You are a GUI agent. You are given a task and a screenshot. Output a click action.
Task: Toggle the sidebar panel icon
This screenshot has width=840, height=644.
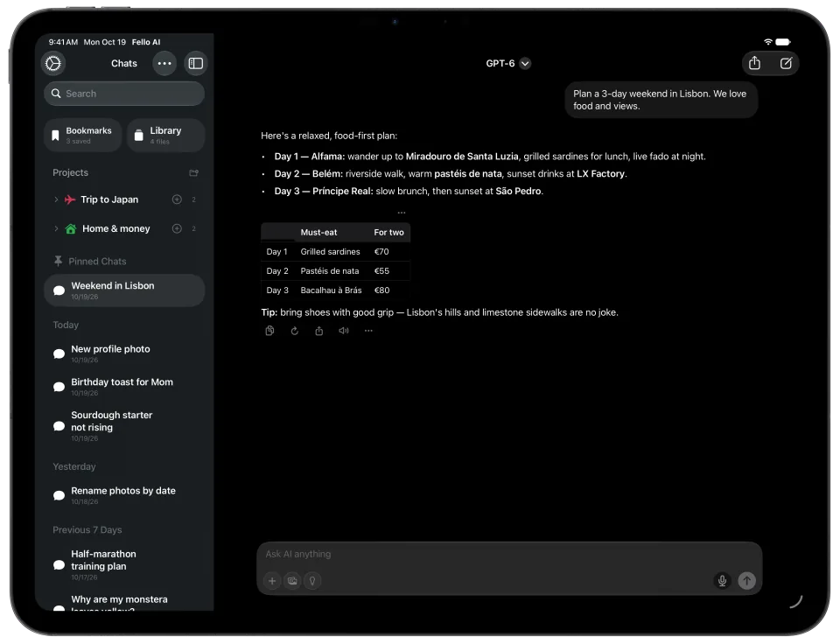(x=195, y=63)
